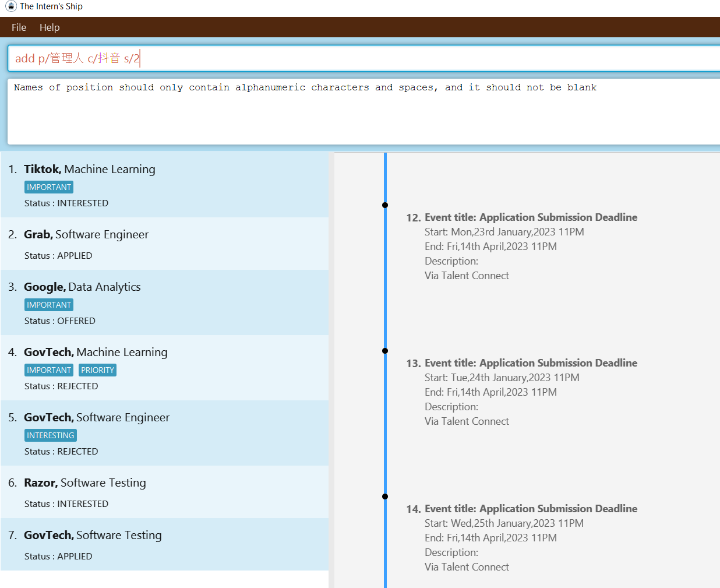Image resolution: width=720 pixels, height=588 pixels.
Task: Select Google Data Analytics internship card
Action: [164, 302]
